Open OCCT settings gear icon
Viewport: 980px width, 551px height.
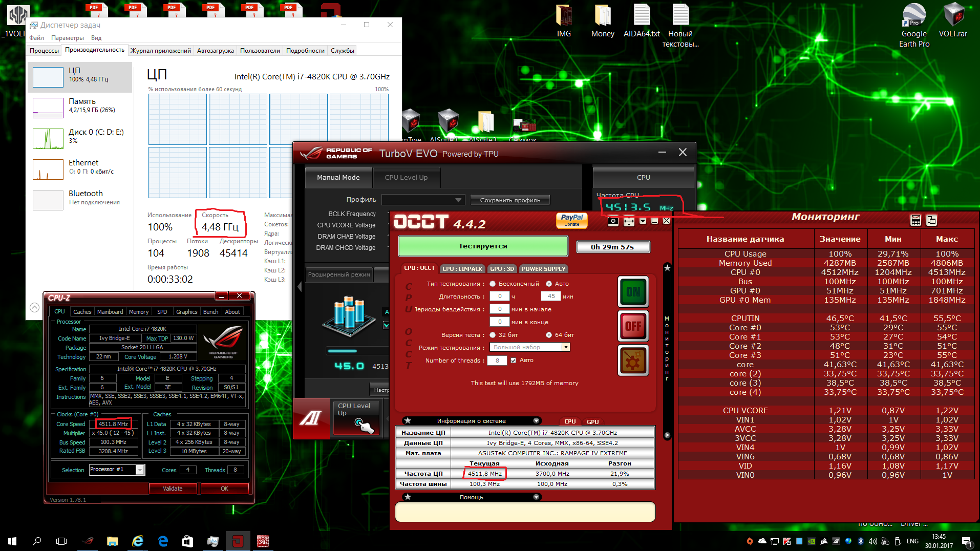[x=633, y=361]
